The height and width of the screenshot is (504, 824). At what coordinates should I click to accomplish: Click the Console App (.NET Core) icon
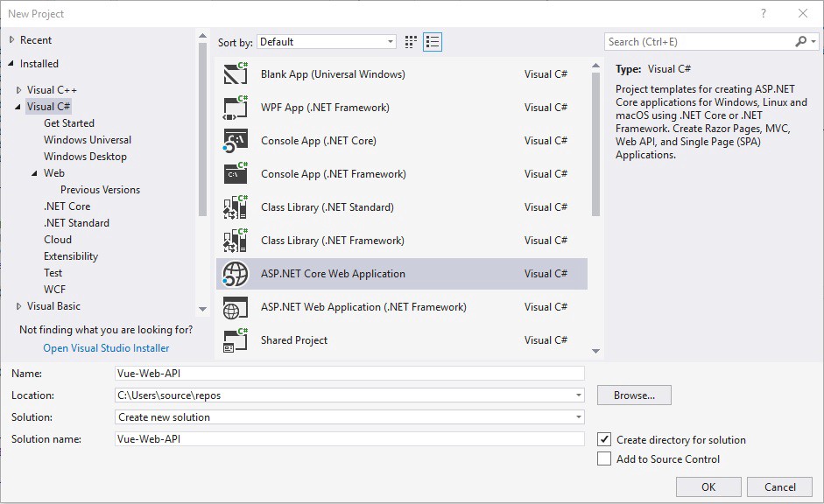[x=236, y=141]
